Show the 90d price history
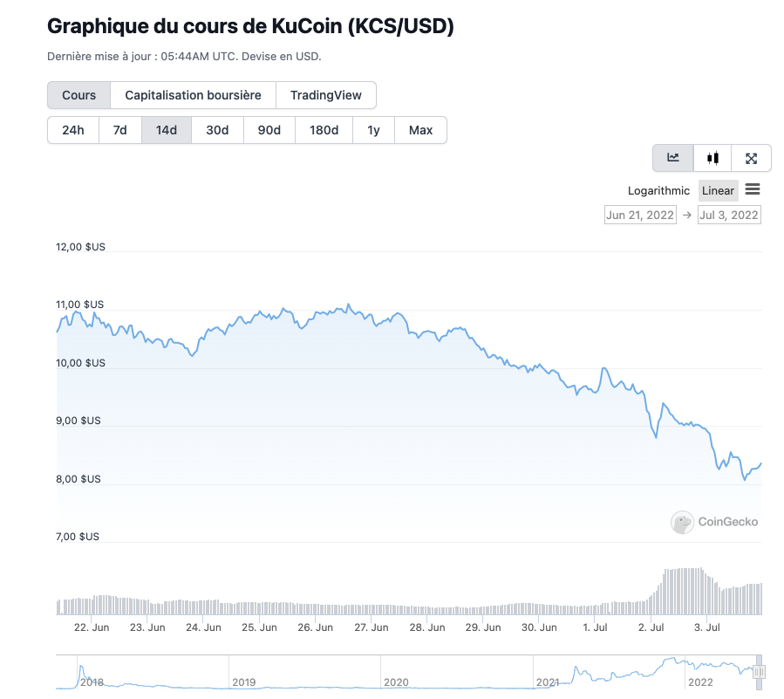Image resolution: width=784 pixels, height=699 pixels. [269, 130]
